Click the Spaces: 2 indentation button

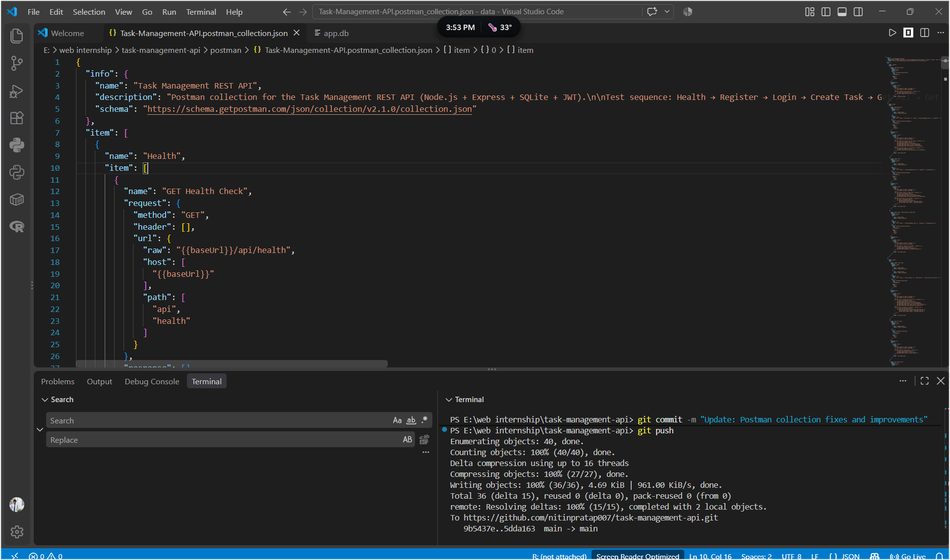pyautogui.click(x=756, y=556)
